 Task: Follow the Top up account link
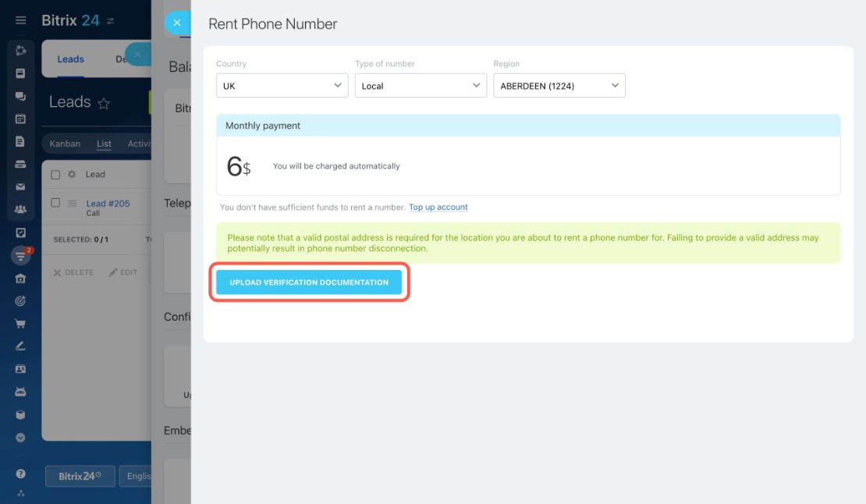pyautogui.click(x=438, y=207)
